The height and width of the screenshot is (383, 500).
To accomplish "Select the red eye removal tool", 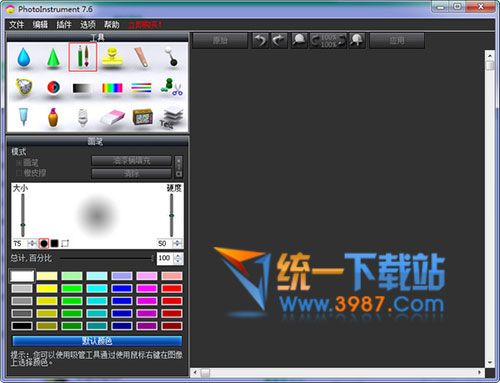I will [53, 88].
